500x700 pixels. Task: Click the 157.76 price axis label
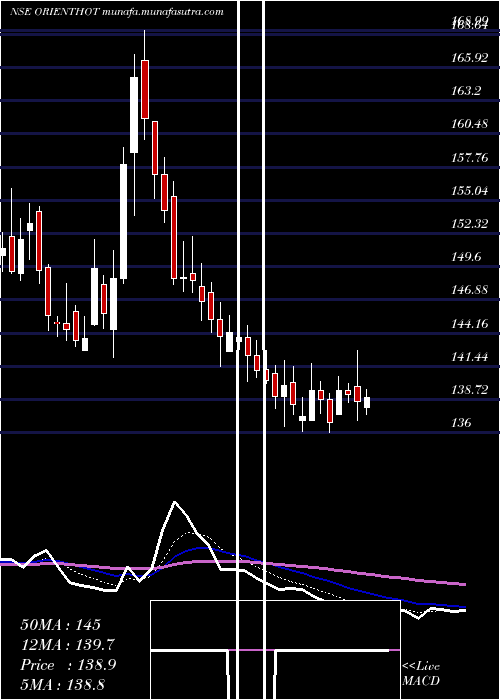pos(470,157)
